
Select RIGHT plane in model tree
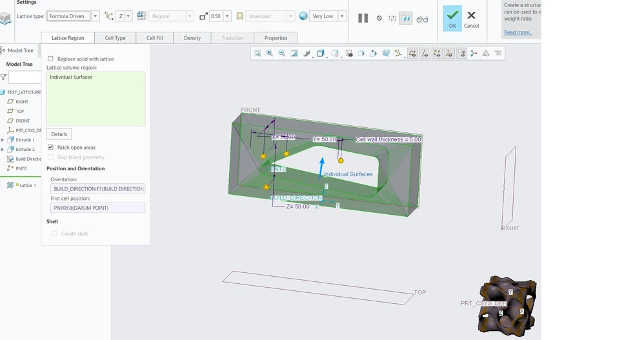point(22,101)
